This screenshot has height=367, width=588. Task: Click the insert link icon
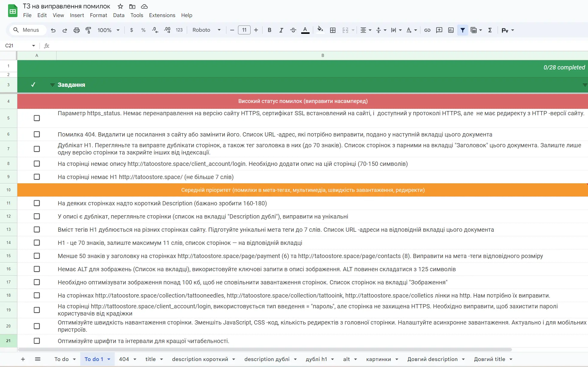point(427,30)
